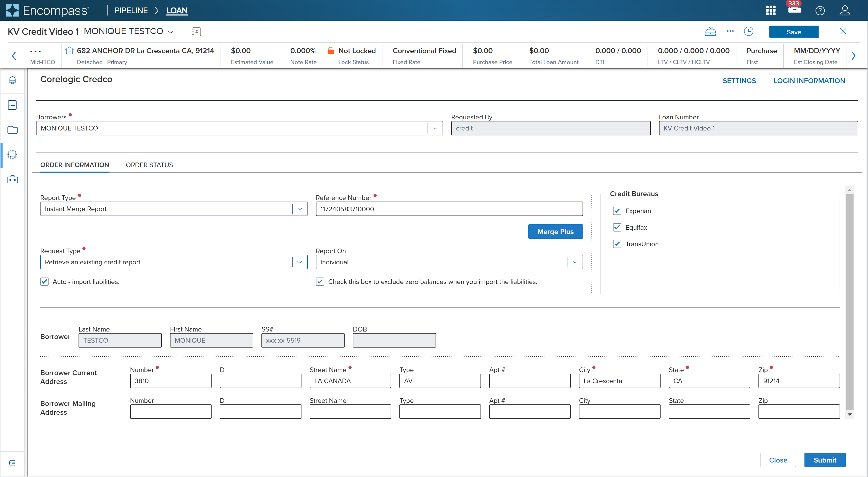Open the more options ellipsis icon
The image size is (868, 477).
(730, 31)
